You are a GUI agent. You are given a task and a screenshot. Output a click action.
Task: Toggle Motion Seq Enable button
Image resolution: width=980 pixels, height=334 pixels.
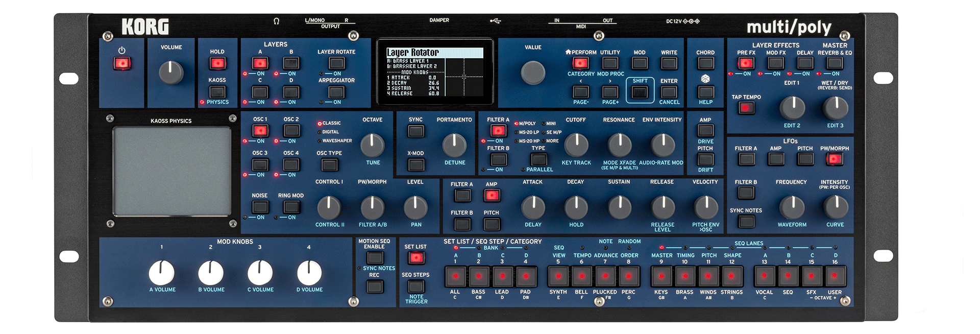pyautogui.click(x=375, y=257)
